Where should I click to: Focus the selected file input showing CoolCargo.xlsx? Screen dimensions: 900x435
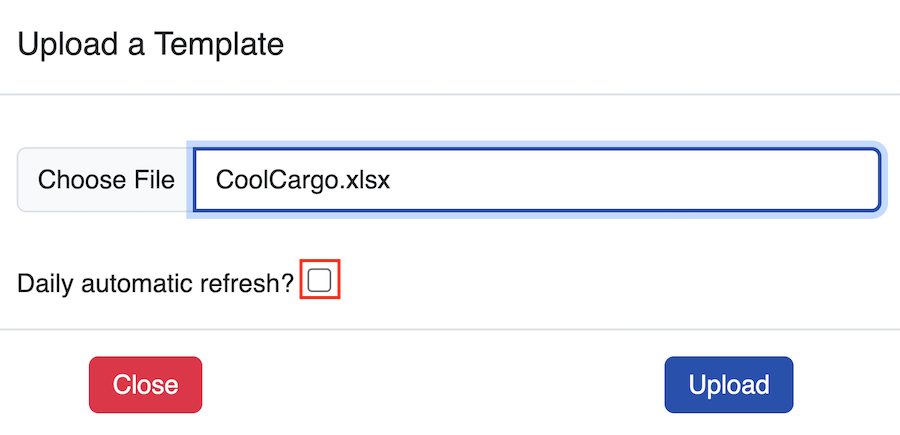coord(536,180)
